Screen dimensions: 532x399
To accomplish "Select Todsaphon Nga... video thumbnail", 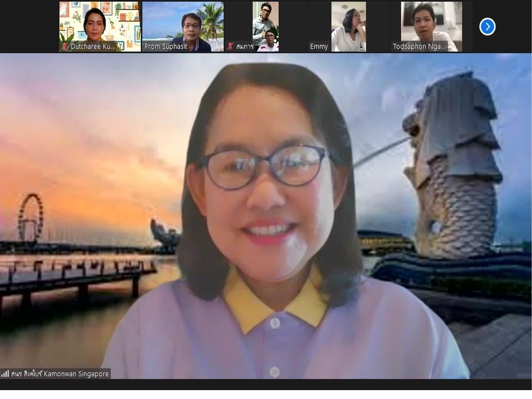I will click(431, 22).
